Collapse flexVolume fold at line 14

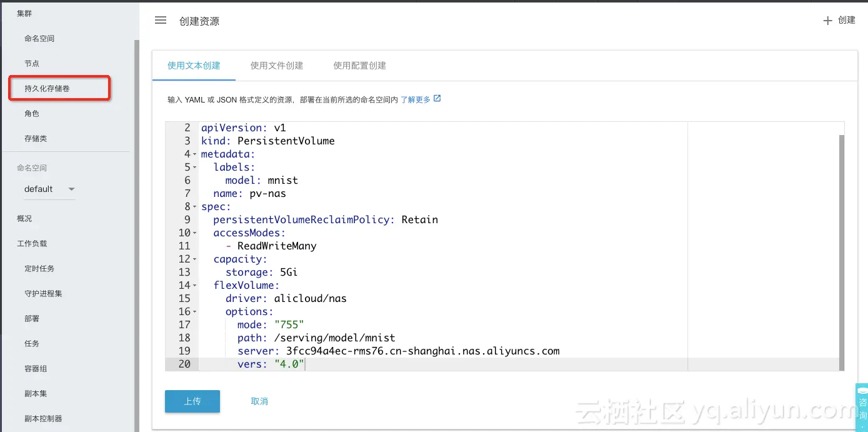coord(194,286)
